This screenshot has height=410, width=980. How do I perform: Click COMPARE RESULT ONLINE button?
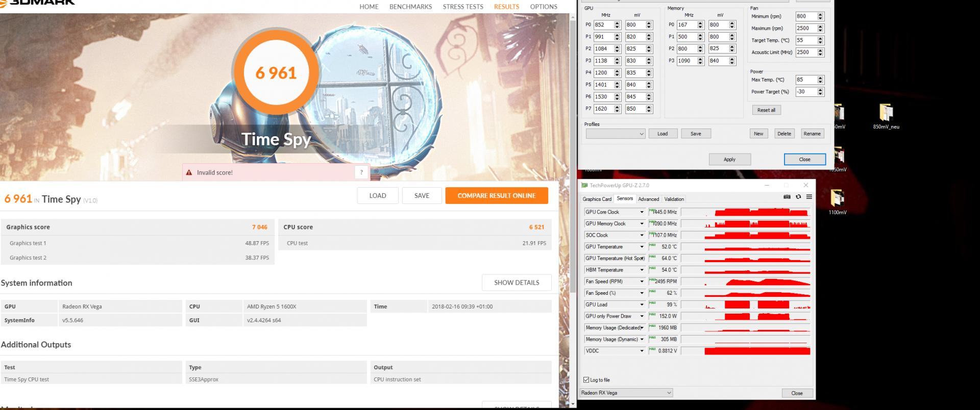click(x=497, y=196)
